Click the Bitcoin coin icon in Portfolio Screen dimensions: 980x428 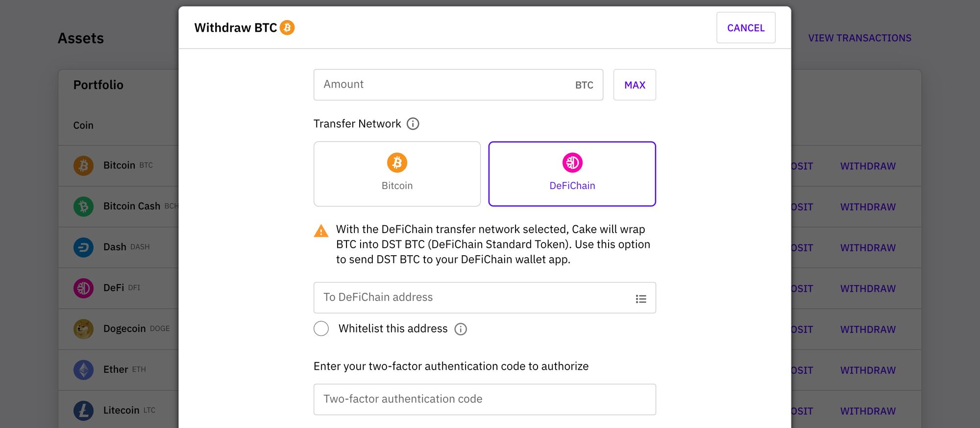click(x=83, y=166)
